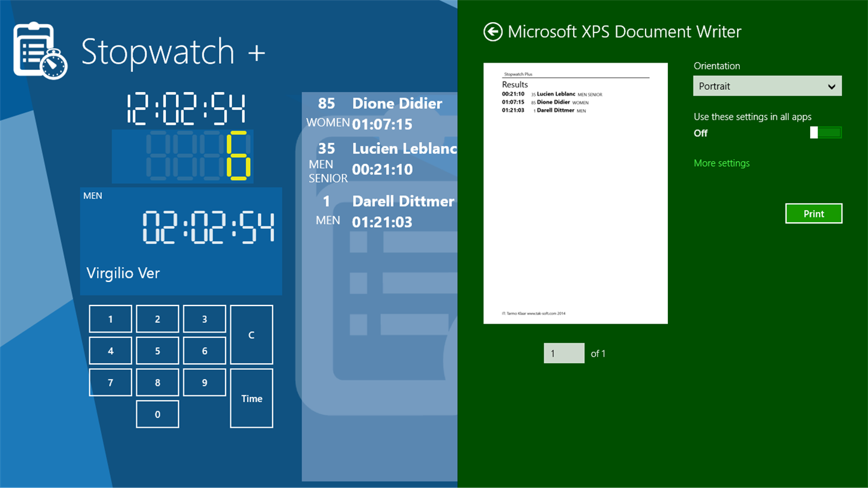This screenshot has height=488, width=868.
Task: Click the bib number display showing 6
Action: pyautogui.click(x=183, y=156)
